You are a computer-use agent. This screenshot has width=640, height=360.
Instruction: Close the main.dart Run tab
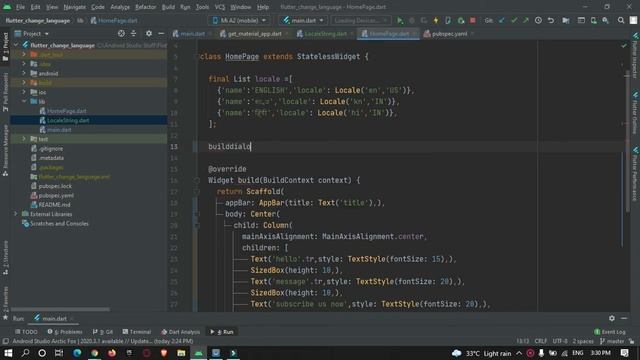71,319
